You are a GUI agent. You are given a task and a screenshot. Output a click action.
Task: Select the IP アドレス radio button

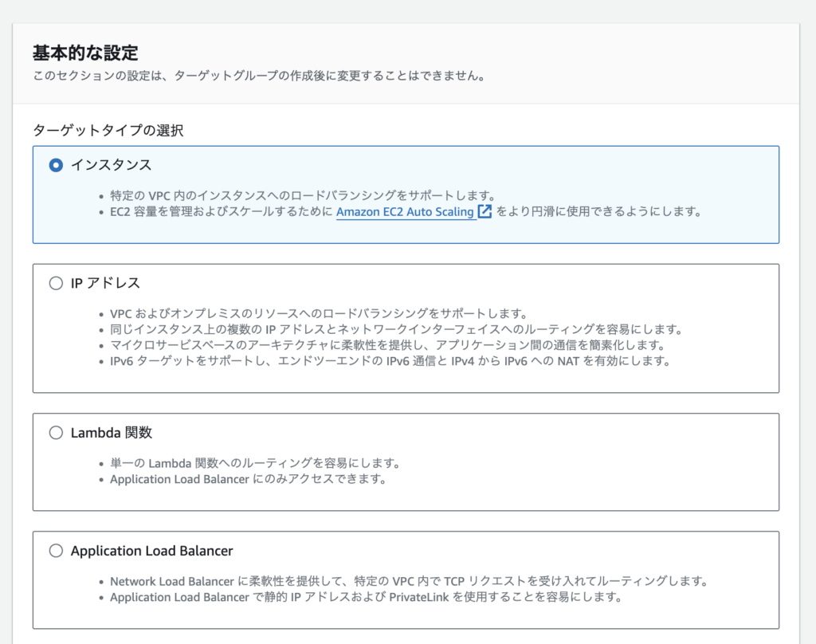(56, 283)
